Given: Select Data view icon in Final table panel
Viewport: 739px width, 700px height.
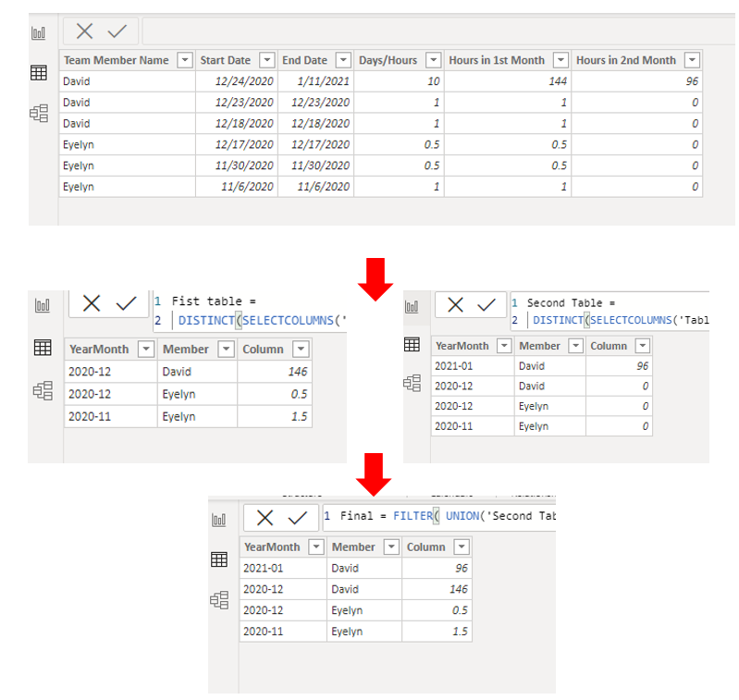Looking at the screenshot, I should click(x=219, y=559).
